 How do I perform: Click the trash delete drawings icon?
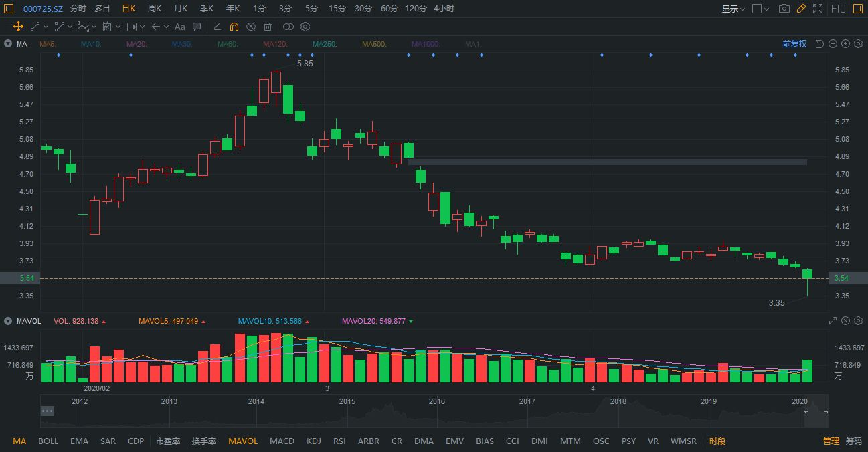click(268, 27)
